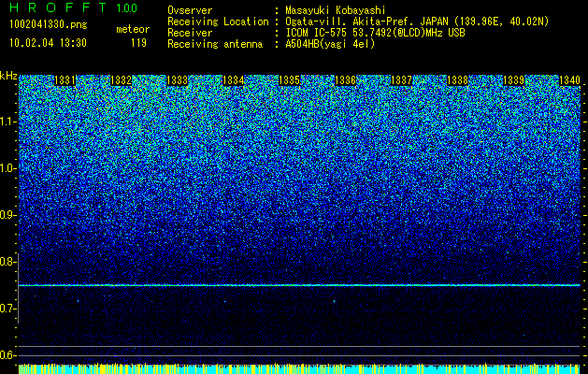Image resolution: width=588 pixels, height=374 pixels.
Task: Click the date stamp 10.02.04 13:30
Action: pos(48,43)
